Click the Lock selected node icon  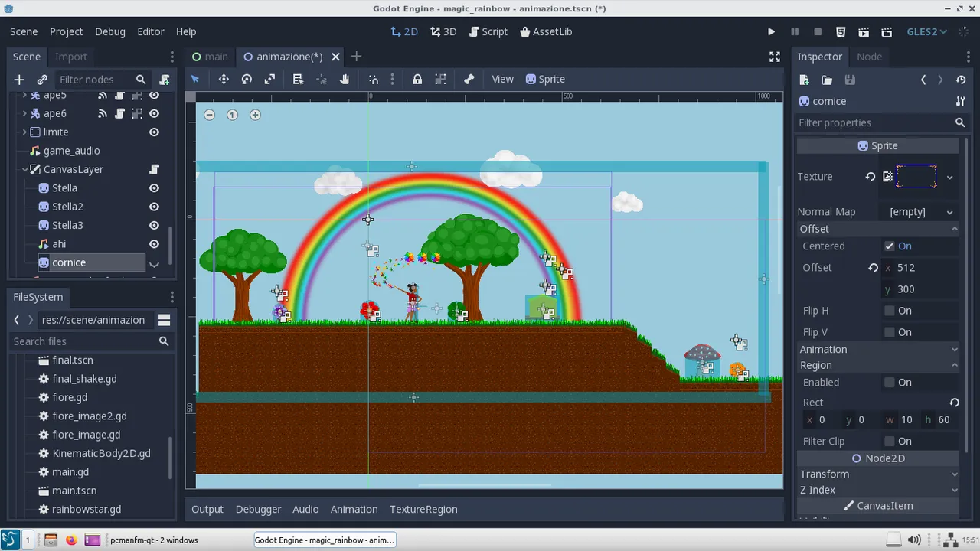pyautogui.click(x=417, y=79)
